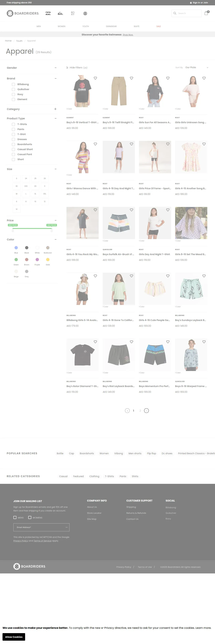Open the Element brand logo icon
215x644 pixels.
(85, 14)
